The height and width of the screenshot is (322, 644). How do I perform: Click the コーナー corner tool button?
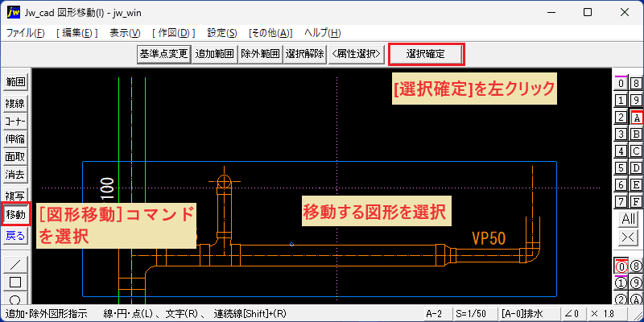[x=15, y=122]
